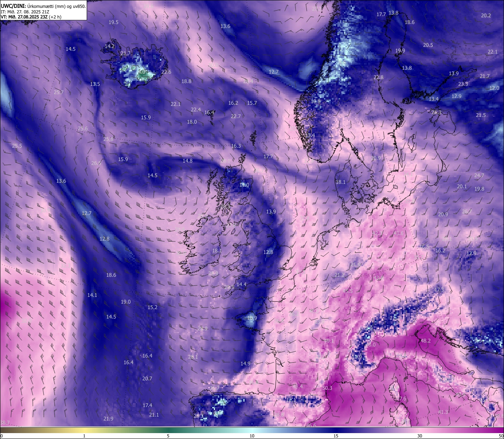504x439 pixels.
Task: Click the map value 20.5
Action: [428, 45]
